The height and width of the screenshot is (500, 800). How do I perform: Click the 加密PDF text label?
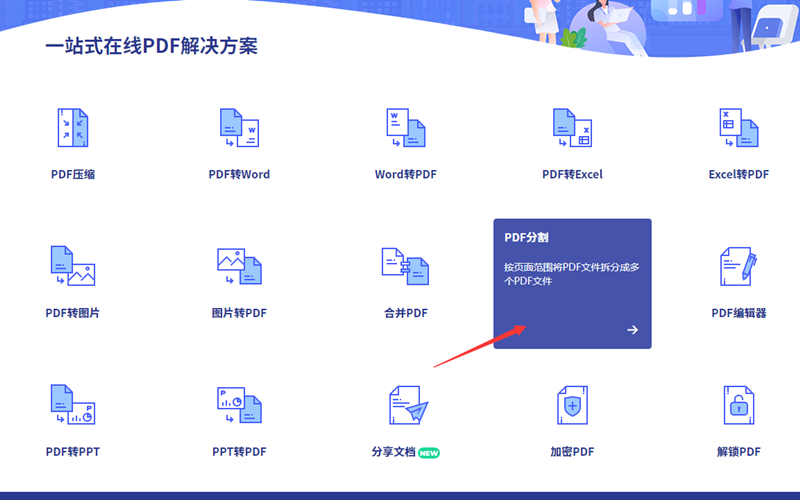pyautogui.click(x=572, y=452)
